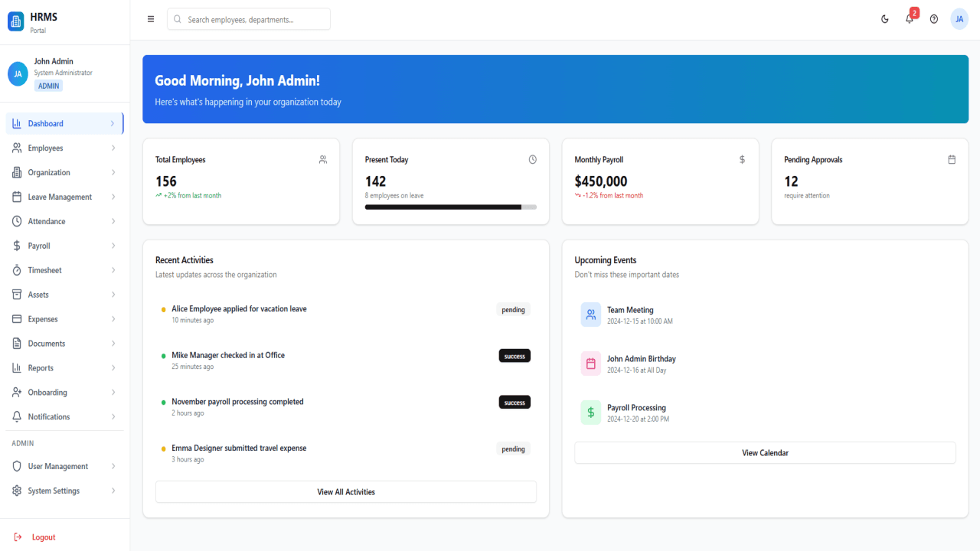Expand the Leave Management chevron

point(113,197)
